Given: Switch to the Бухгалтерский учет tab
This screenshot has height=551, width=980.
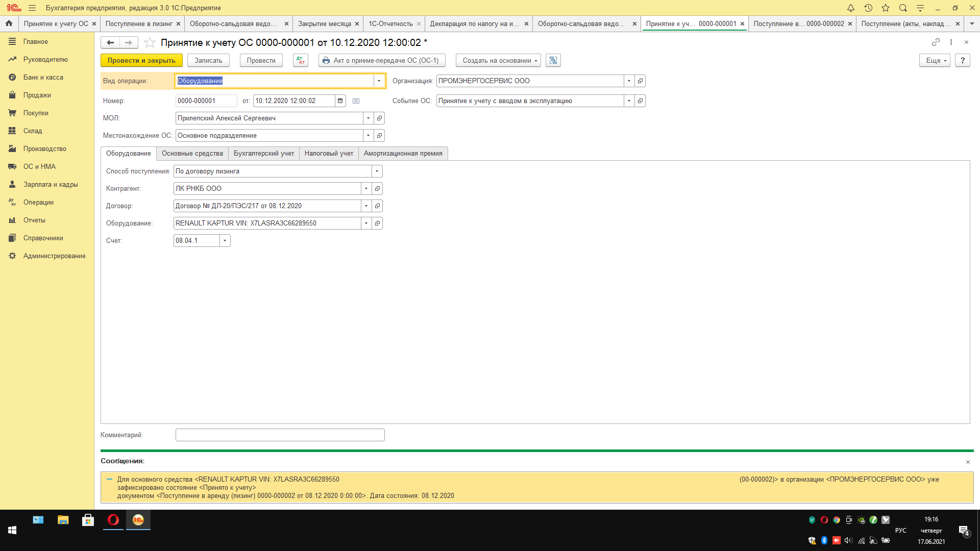Looking at the screenshot, I should click(x=263, y=154).
